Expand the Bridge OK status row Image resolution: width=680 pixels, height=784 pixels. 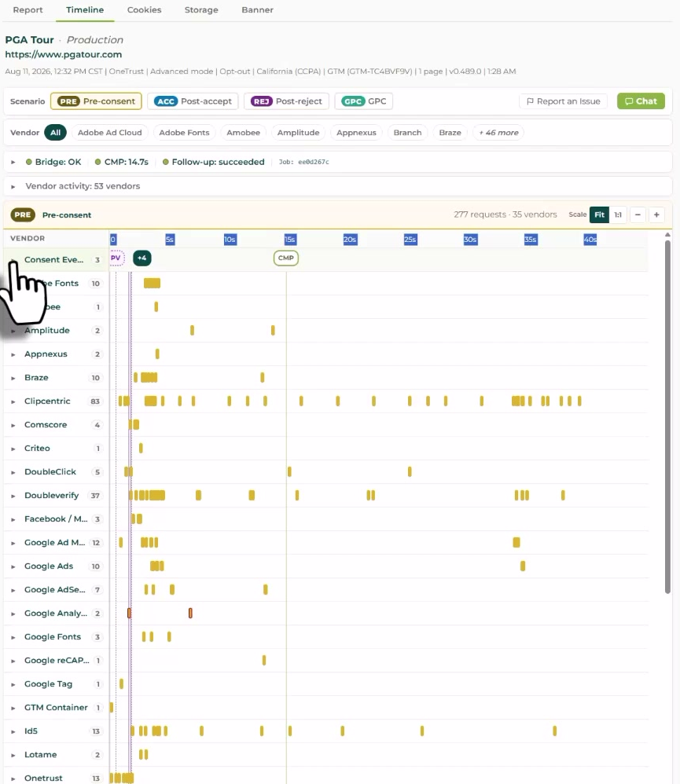(x=13, y=162)
